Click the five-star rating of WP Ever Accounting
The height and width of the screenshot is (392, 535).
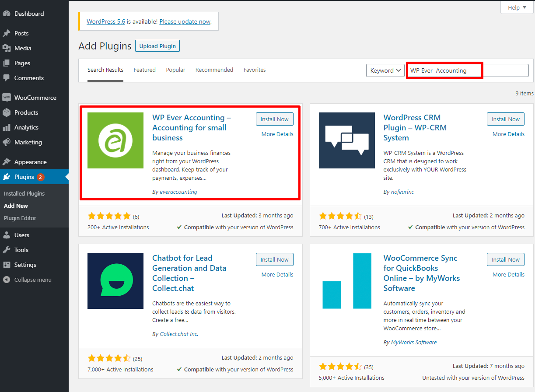109,216
